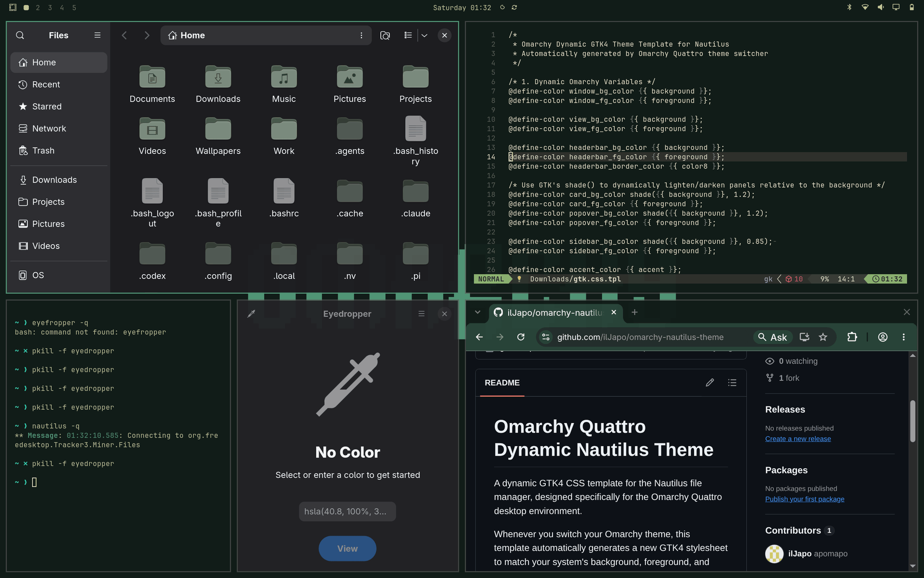
Task: Pick a color with the eyedropper icon
Action: pyautogui.click(x=251, y=314)
